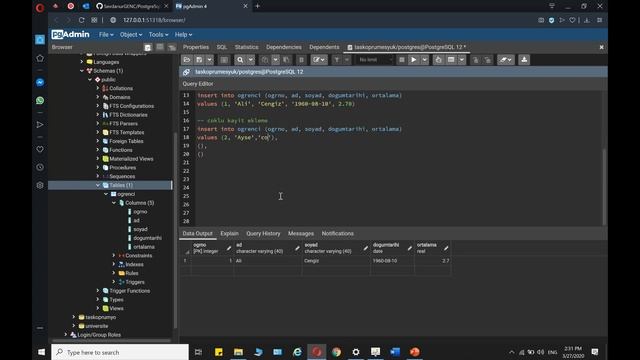This screenshot has width=640, height=360.
Task: Open the Find options dropdown arrow
Action: (251, 60)
